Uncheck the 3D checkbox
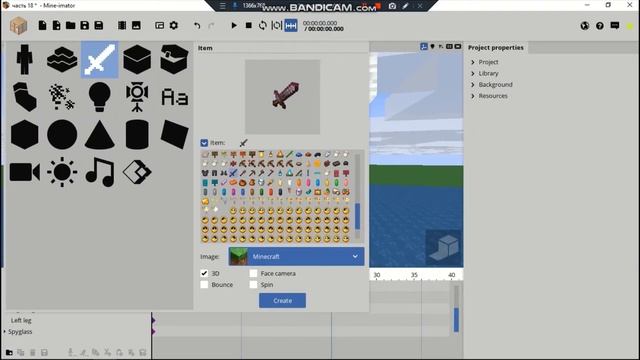This screenshot has height=360, width=640. coord(204,273)
